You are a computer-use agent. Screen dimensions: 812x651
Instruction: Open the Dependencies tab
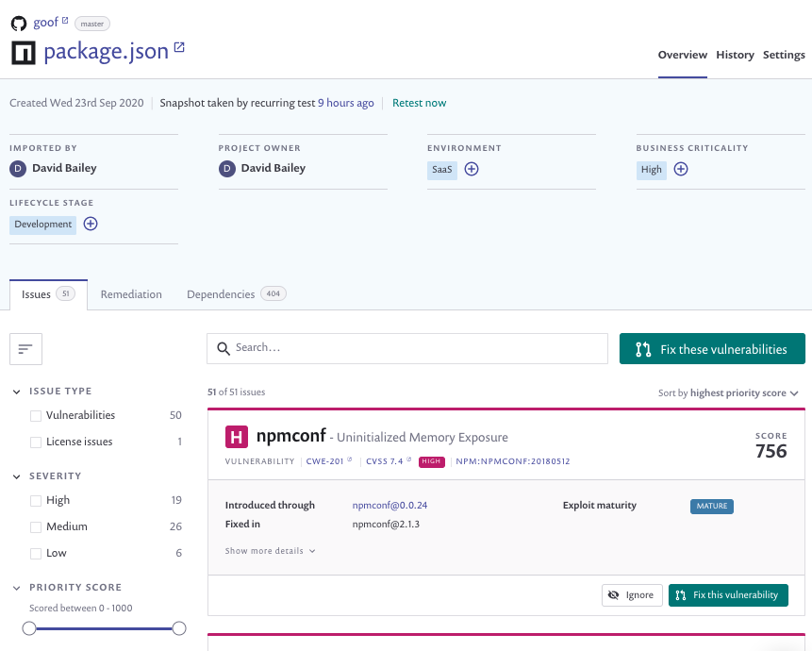click(236, 294)
